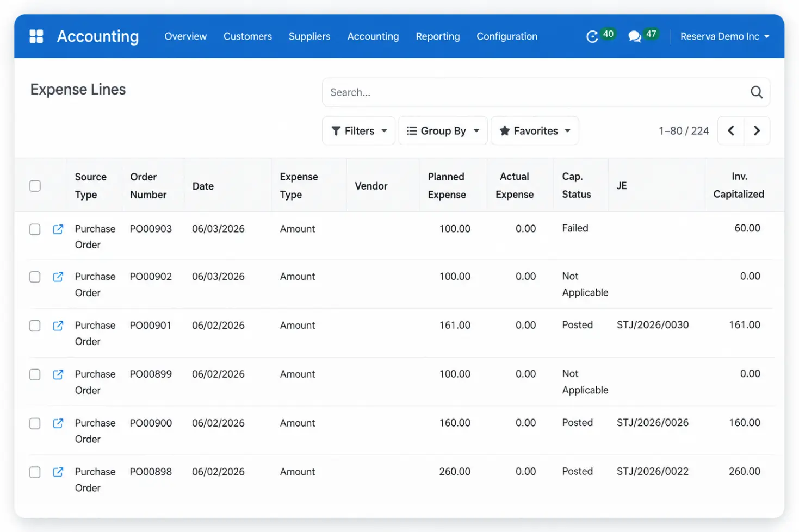Click journal entry STJ/2026/0022
Screen dimensions: 799x532
pyautogui.click(x=652, y=472)
